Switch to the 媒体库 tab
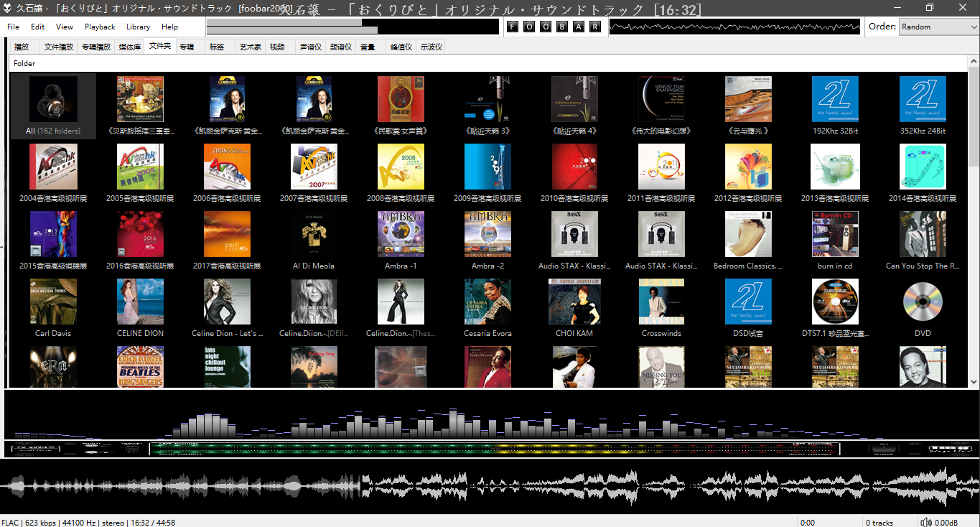 tap(129, 47)
